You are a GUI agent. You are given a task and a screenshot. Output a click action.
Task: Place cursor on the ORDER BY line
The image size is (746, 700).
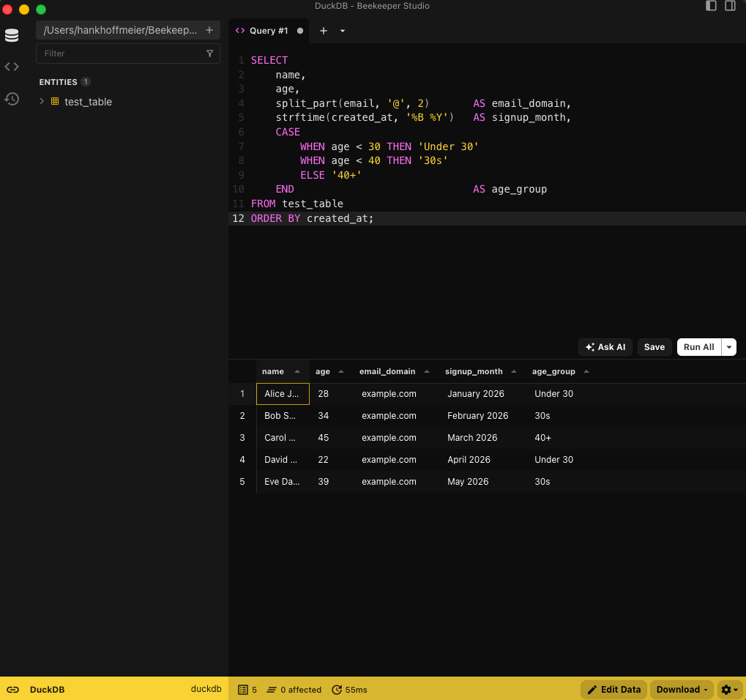pyautogui.click(x=487, y=218)
